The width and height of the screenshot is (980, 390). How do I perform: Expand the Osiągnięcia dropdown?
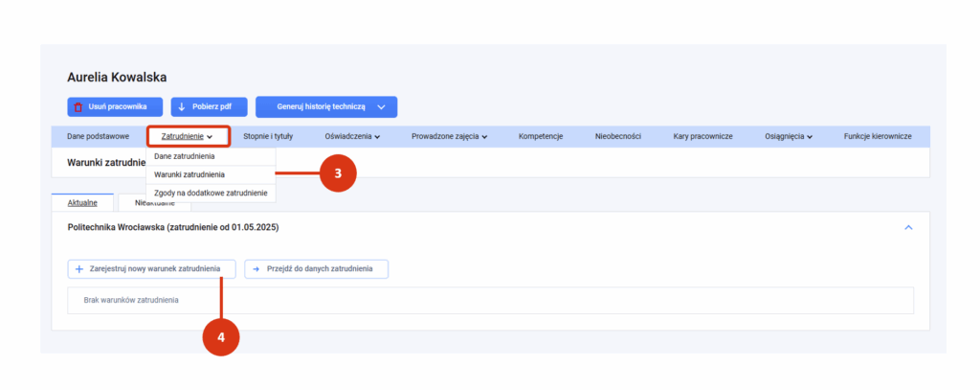point(789,136)
